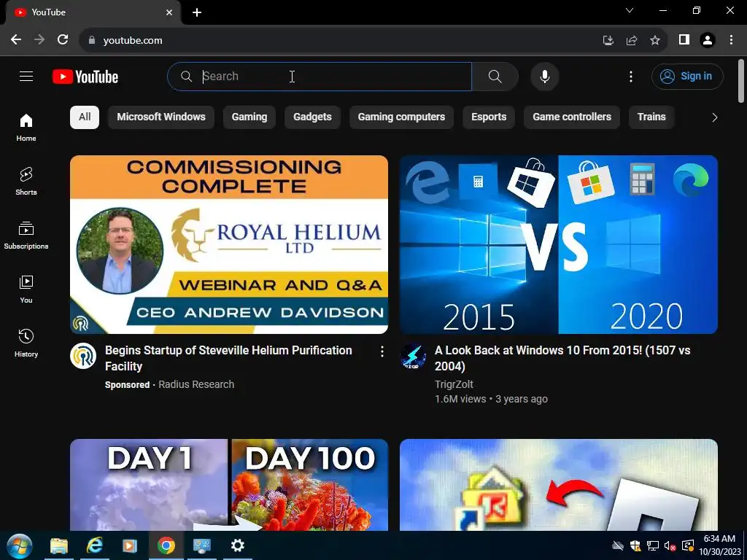The image size is (747, 560).
Task: Open YouTube settings three-dot menu
Action: (x=631, y=76)
